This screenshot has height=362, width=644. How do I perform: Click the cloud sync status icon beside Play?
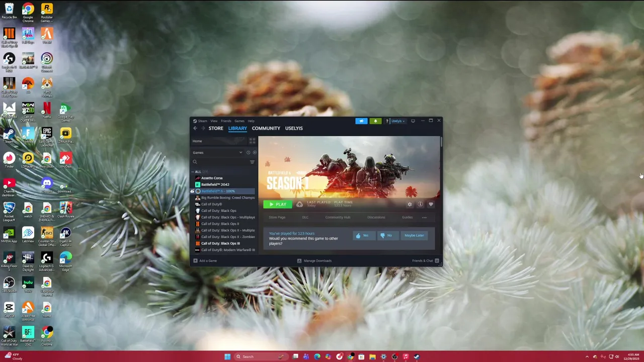tap(299, 204)
